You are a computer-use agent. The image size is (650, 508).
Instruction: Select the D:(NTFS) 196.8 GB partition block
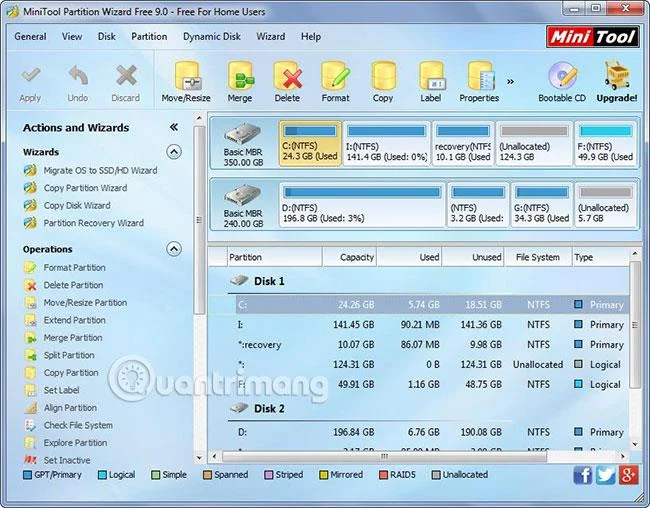362,205
